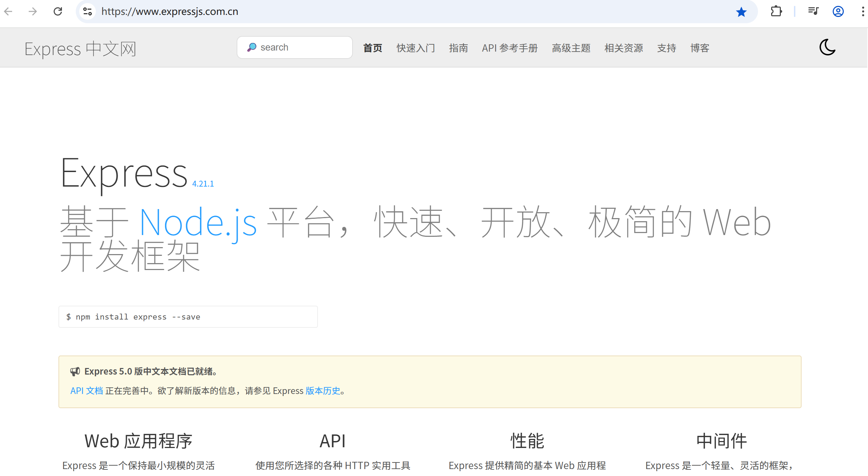The height and width of the screenshot is (476, 868).
Task: Open the 版本历史 link
Action: pos(323,391)
